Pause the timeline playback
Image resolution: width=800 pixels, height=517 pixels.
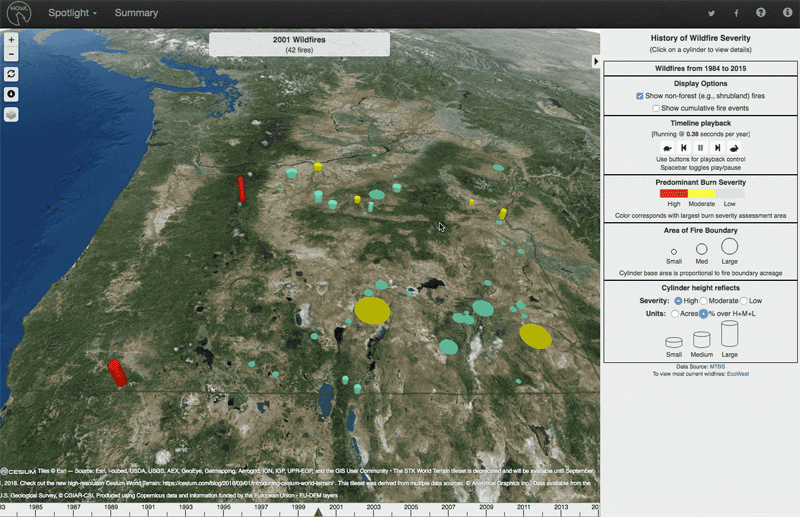point(701,147)
